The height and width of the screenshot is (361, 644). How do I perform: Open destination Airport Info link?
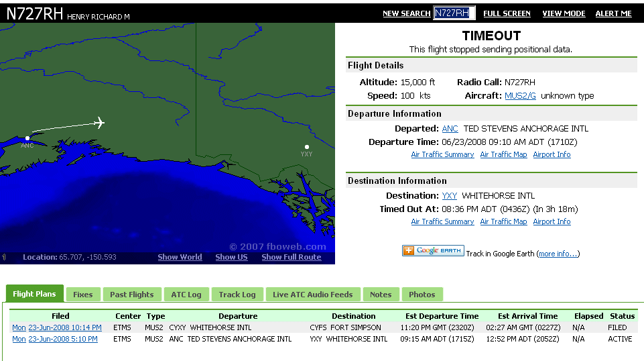[552, 221]
